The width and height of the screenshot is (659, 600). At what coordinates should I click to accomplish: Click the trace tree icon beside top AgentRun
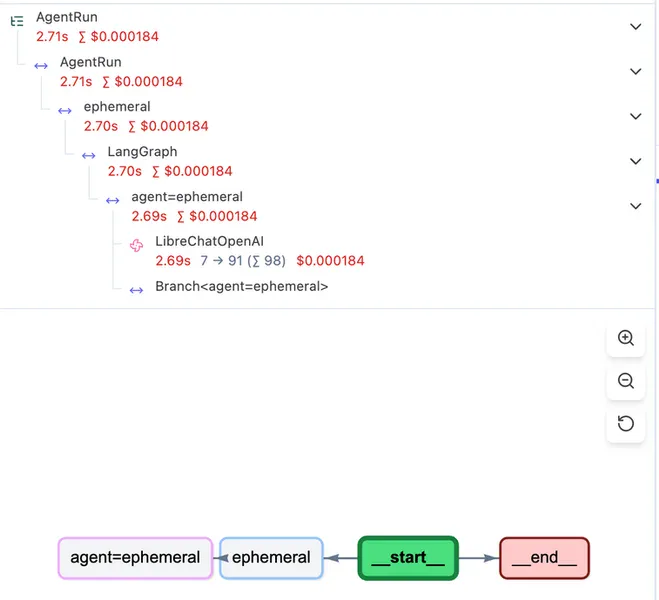(x=17, y=19)
